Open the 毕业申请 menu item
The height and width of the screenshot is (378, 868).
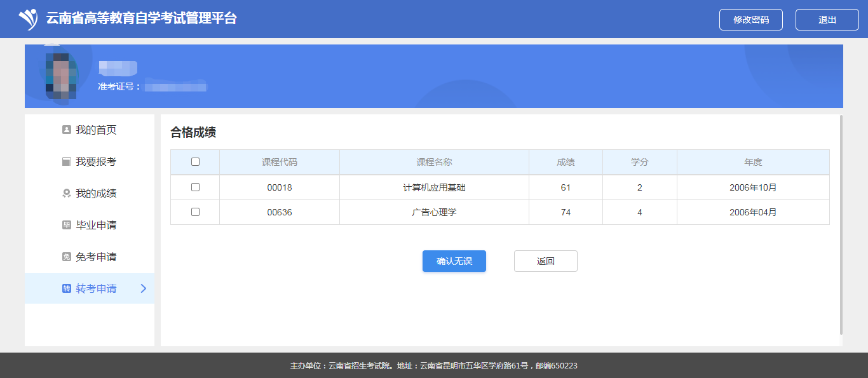coord(96,226)
